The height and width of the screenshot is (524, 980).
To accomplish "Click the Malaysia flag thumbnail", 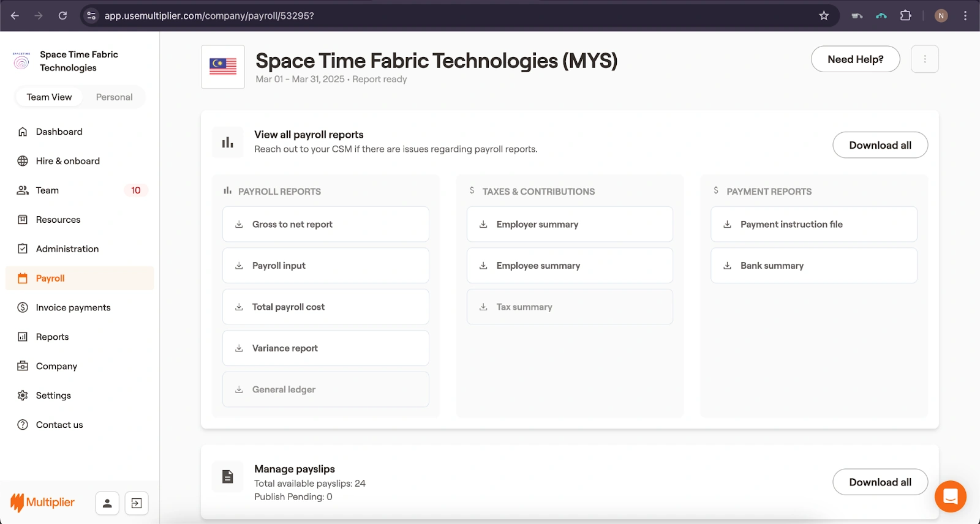I will 223,67.
